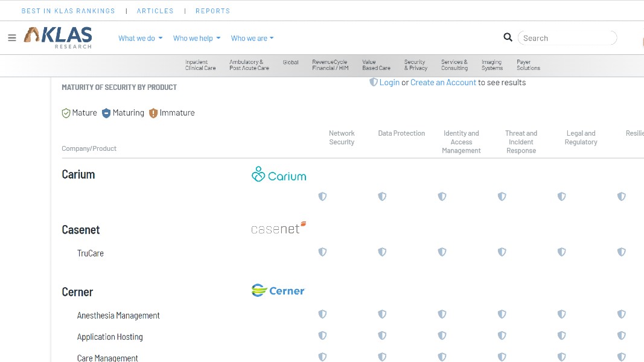Click Anesthesia Management Network Security shield
The width and height of the screenshot is (644, 362).
[x=322, y=314]
